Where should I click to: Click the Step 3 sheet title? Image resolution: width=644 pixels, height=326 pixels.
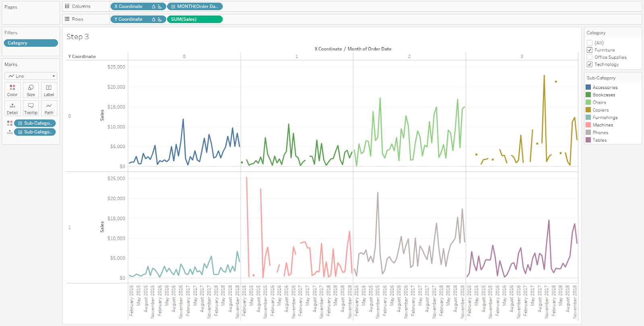tap(78, 37)
